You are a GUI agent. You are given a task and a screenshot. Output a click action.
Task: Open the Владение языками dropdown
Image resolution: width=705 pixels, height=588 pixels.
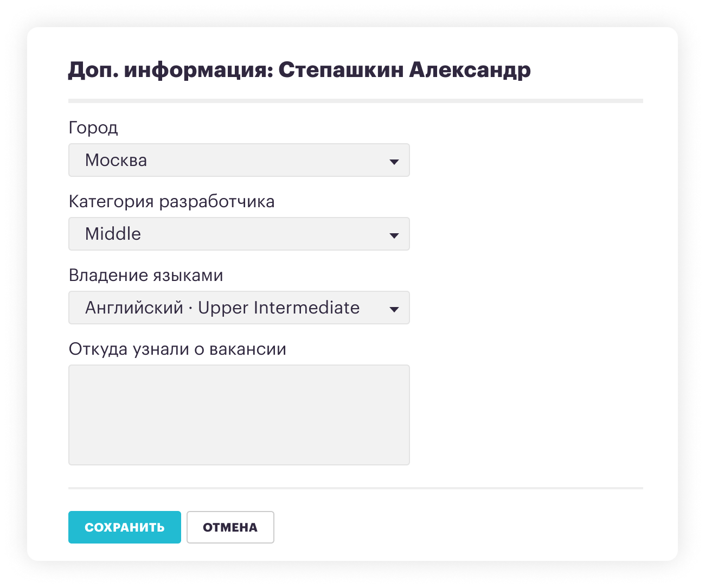point(239,308)
